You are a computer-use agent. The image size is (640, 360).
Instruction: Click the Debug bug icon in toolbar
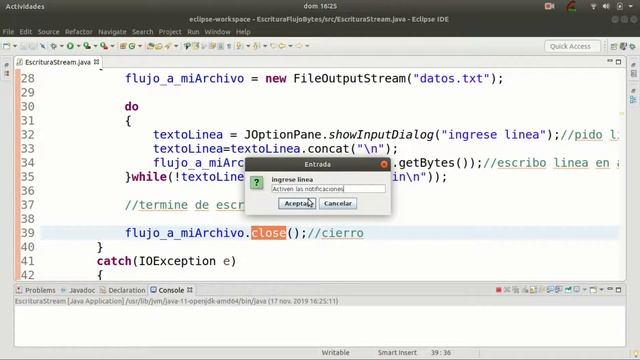(53, 46)
